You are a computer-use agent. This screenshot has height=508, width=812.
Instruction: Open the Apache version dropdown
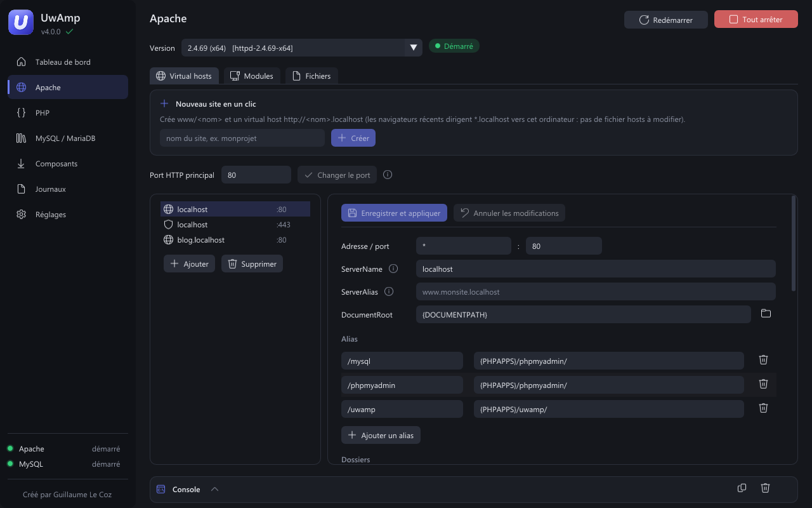[x=302, y=48]
